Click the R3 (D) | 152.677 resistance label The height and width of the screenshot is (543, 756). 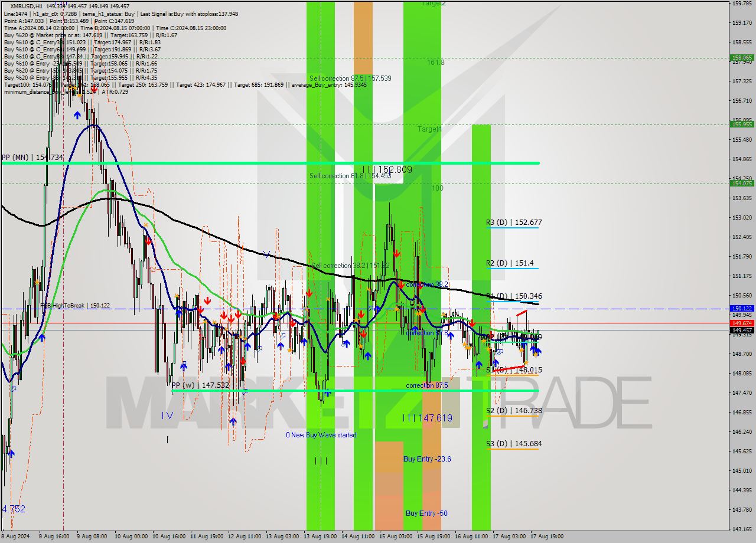pyautogui.click(x=514, y=223)
